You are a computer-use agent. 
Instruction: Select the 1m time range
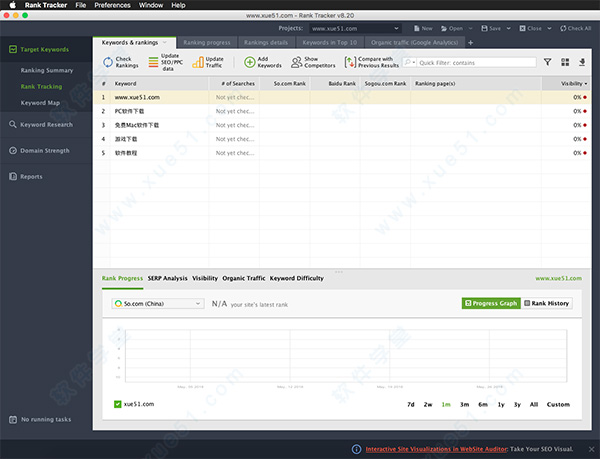coord(446,404)
